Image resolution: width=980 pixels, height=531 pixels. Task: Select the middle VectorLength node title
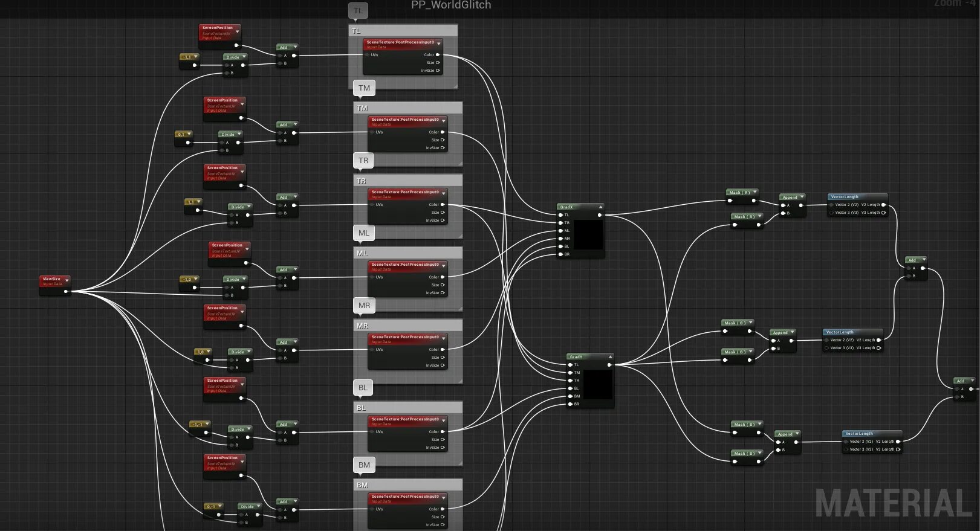[x=840, y=332]
